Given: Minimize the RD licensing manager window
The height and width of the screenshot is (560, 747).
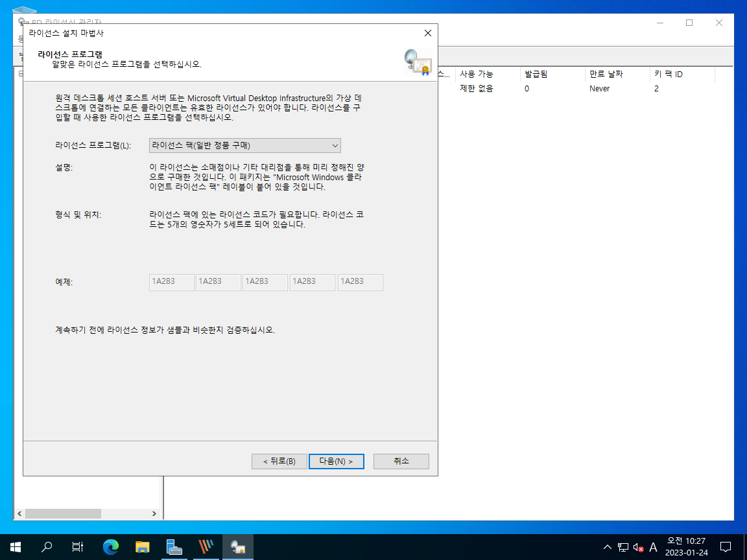Looking at the screenshot, I should point(660,23).
